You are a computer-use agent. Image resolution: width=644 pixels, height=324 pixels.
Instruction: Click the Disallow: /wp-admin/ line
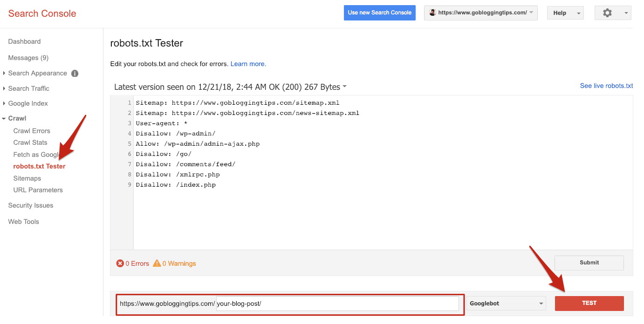tap(176, 134)
